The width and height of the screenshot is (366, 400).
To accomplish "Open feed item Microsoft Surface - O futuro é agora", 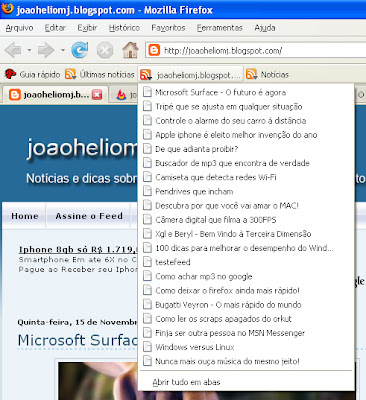I will click(x=245, y=92).
